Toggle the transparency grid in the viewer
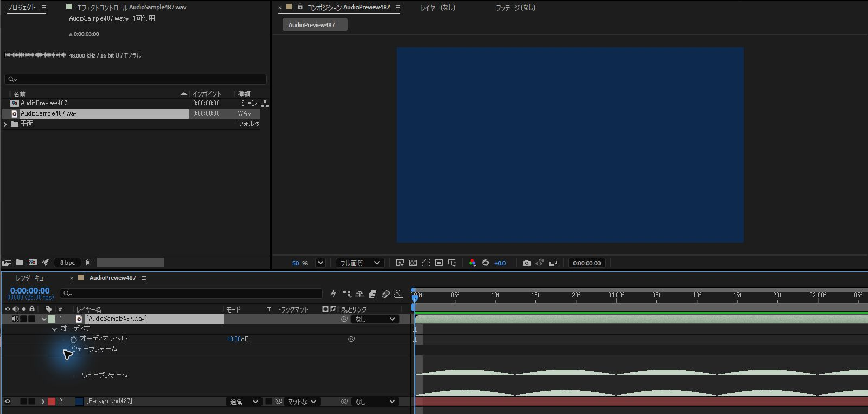This screenshot has height=414, width=868. (413, 263)
